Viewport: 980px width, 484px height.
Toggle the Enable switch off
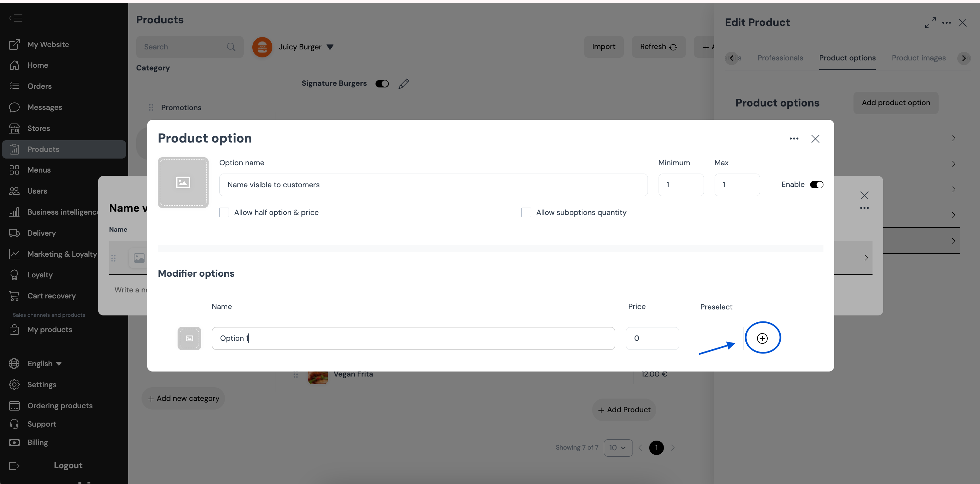coord(816,185)
